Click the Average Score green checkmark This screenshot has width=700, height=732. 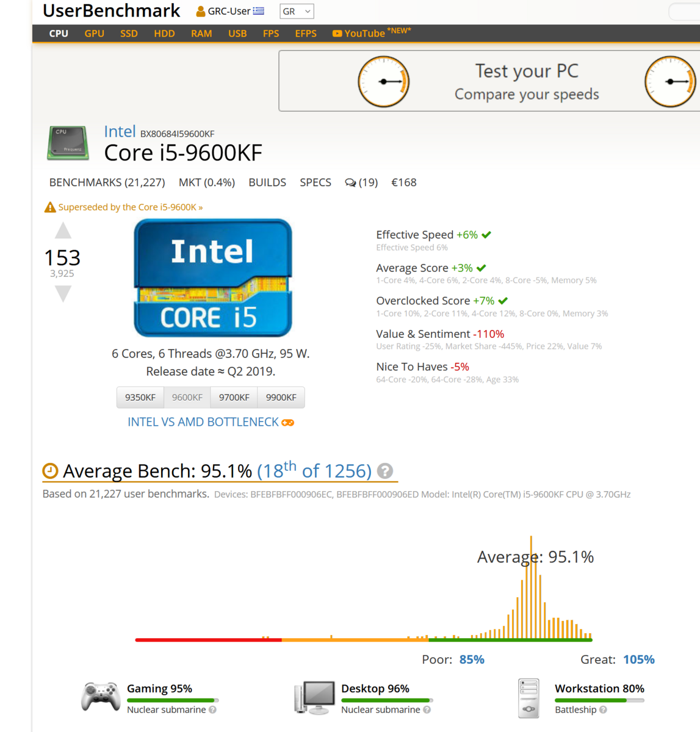coord(482,268)
